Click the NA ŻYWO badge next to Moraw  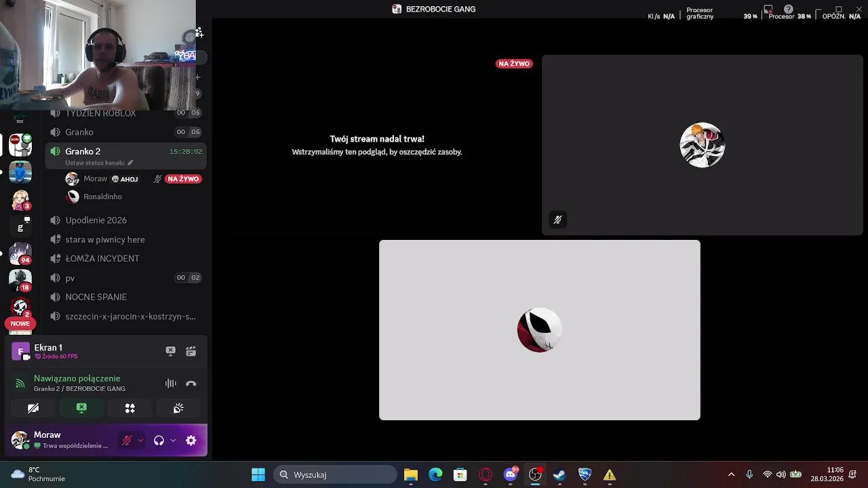pyautogui.click(x=183, y=179)
